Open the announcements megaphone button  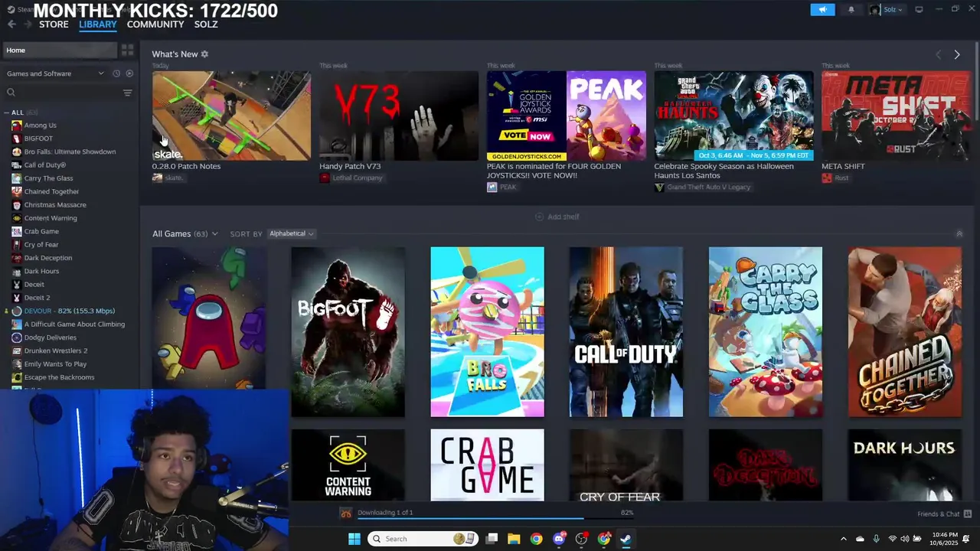(x=822, y=9)
